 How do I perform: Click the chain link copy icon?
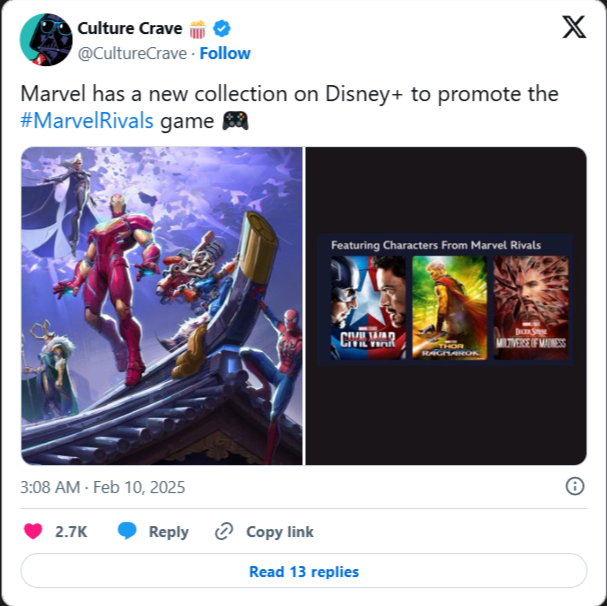224,531
